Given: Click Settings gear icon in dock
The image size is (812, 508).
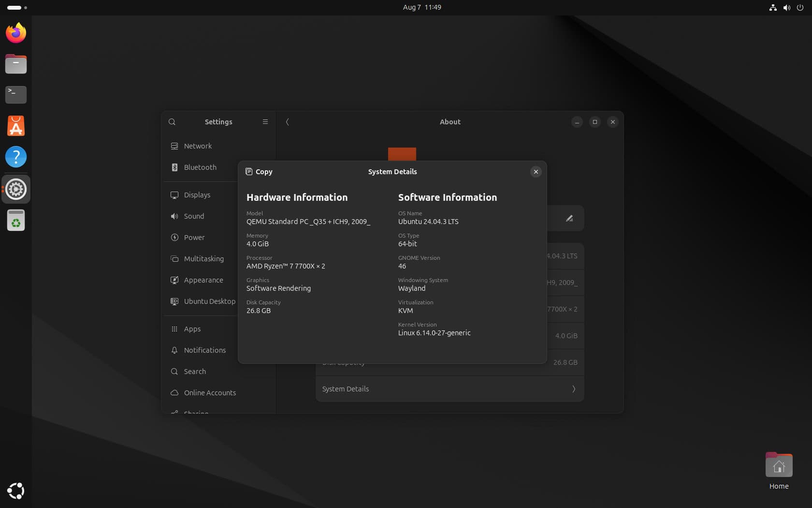Looking at the screenshot, I should pyautogui.click(x=16, y=189).
